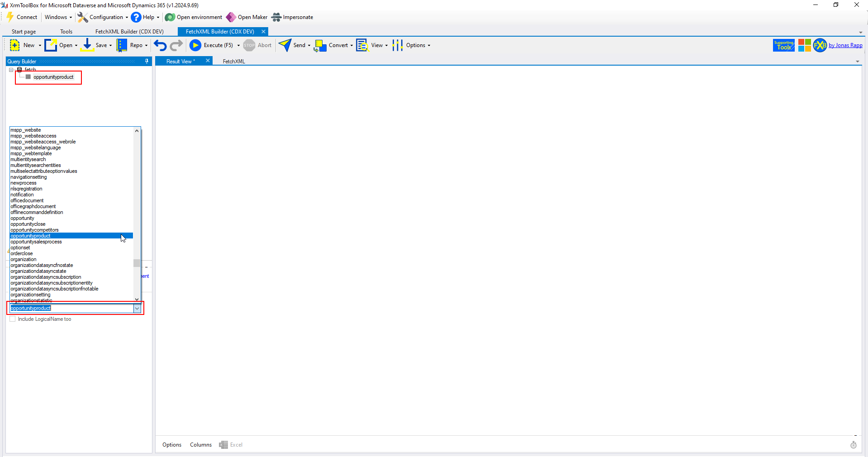Click the Convert icon
Screen dimensions: 868x457
[x=320, y=45]
